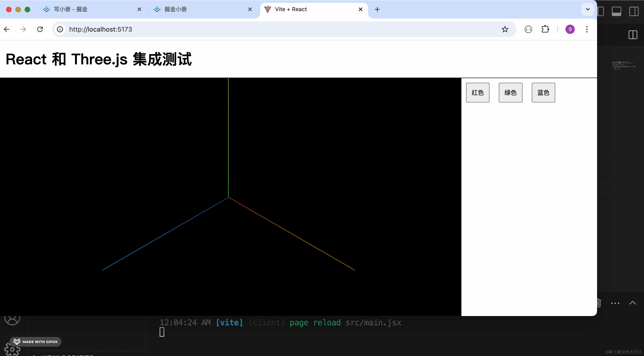Click the Three.js canvas scene

230,197
